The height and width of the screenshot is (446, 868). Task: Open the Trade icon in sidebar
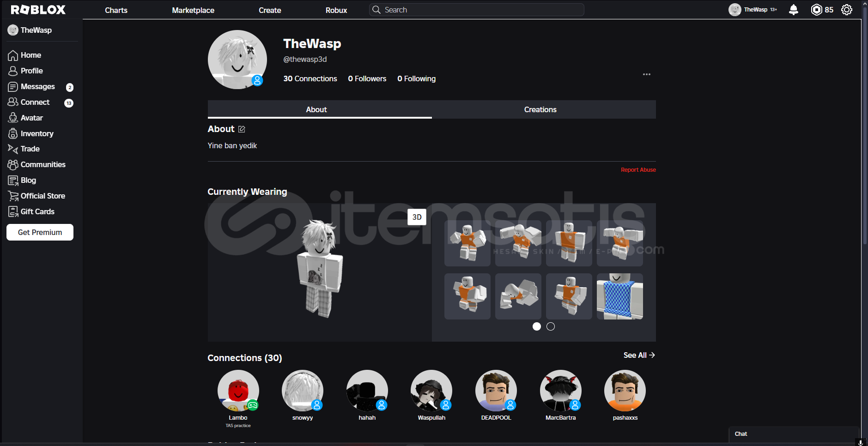[13, 149]
